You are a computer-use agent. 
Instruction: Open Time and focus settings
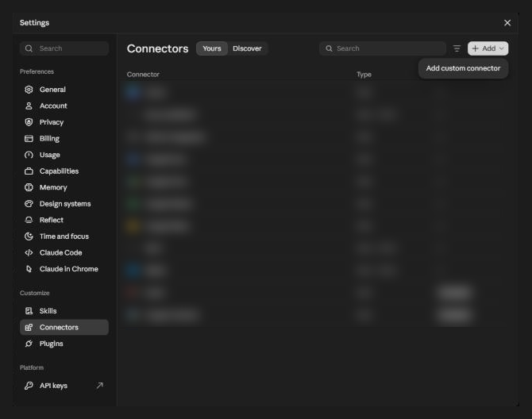point(64,236)
